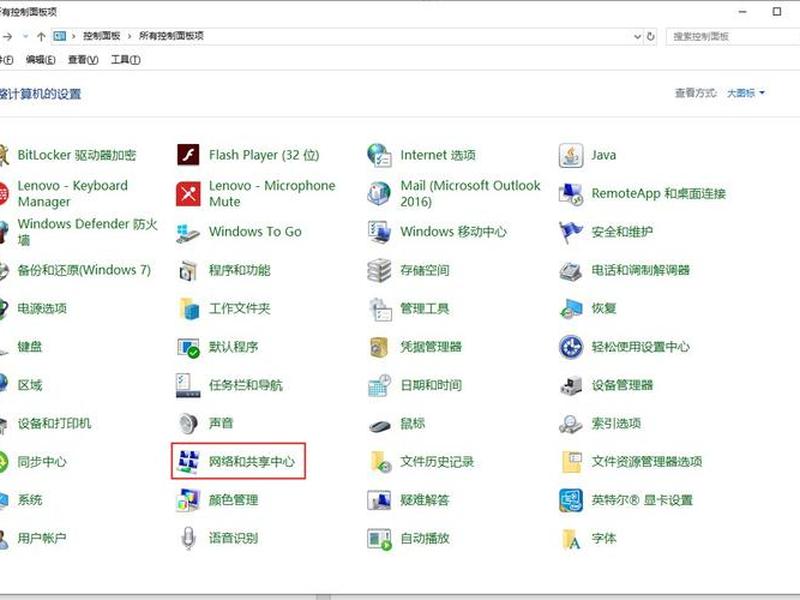Open 网络和共享中心 icon
This screenshot has height=600, width=800.
tap(188, 461)
